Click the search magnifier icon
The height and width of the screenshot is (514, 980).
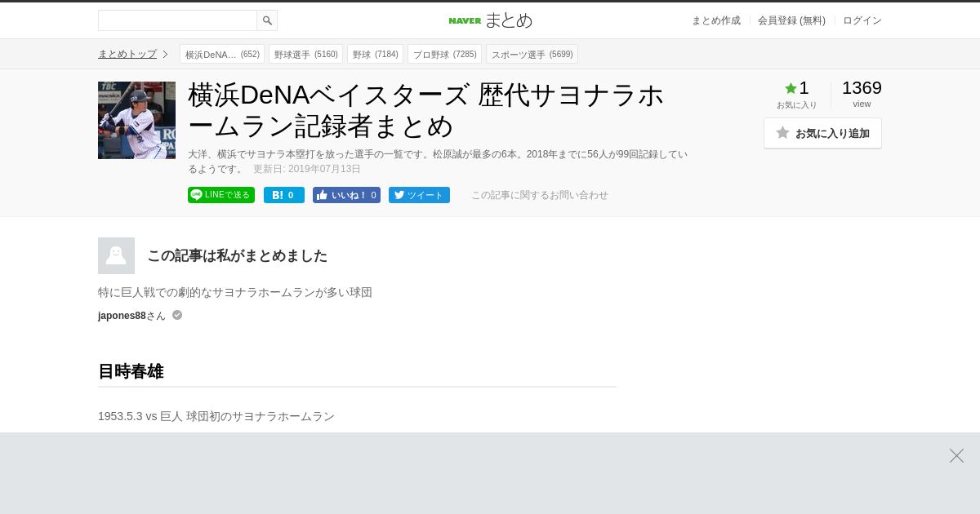point(267,20)
